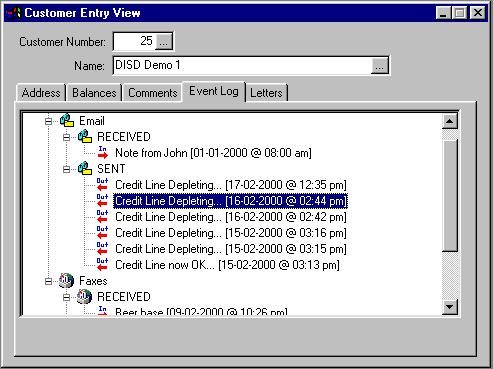Click the browse button next to Customer Number
This screenshot has height=369, width=493.
click(x=164, y=41)
